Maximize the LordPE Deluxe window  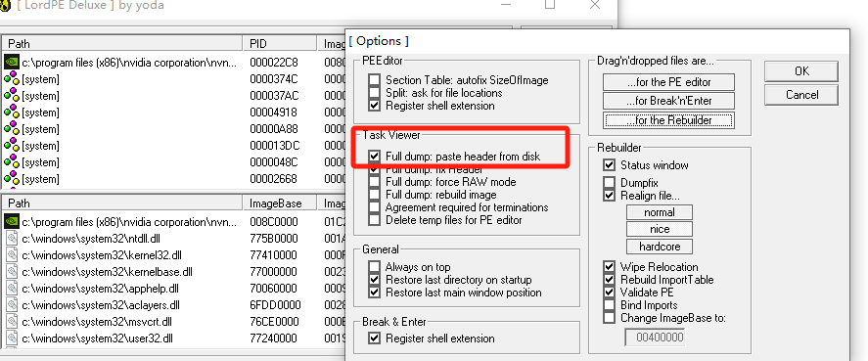coord(550,5)
